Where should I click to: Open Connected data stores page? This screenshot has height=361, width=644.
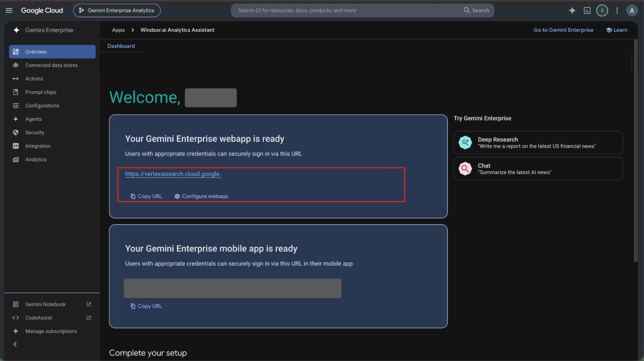52,65
